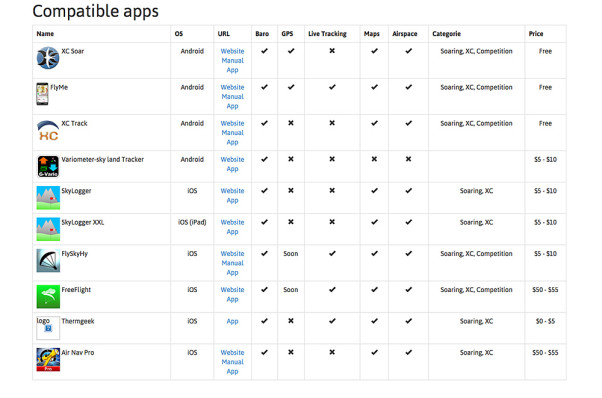The image size is (602, 398).
Task: Open the Air Nav Pro Manual link
Action: point(232,362)
